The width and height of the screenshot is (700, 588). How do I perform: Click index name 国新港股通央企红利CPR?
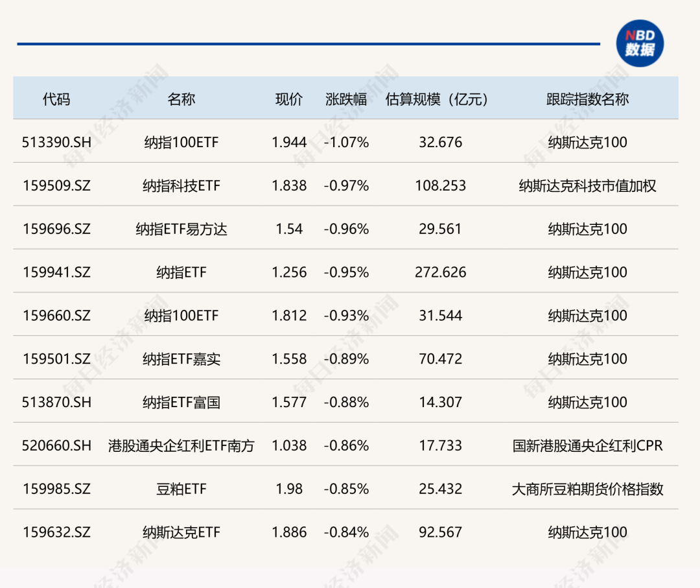tap(587, 445)
